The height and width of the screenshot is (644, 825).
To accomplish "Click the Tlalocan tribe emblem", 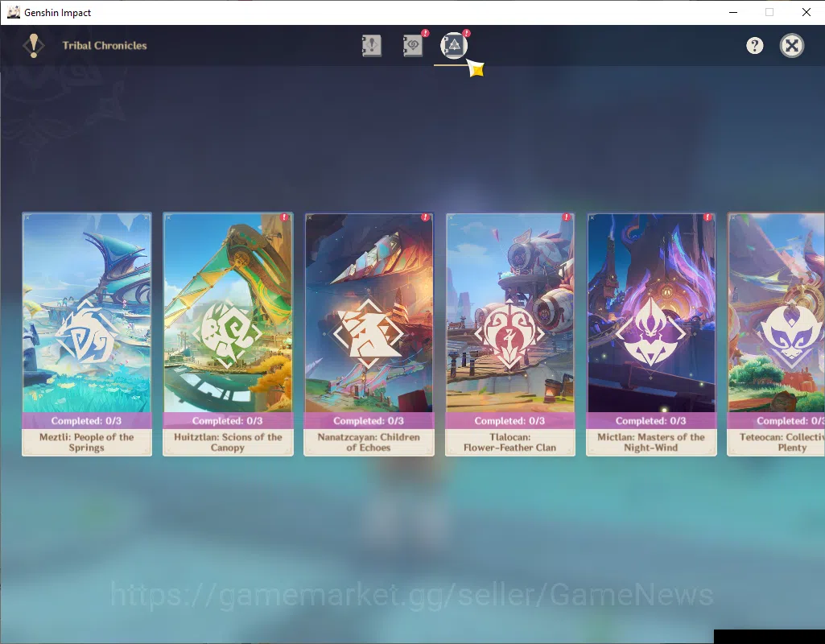I will pyautogui.click(x=509, y=334).
